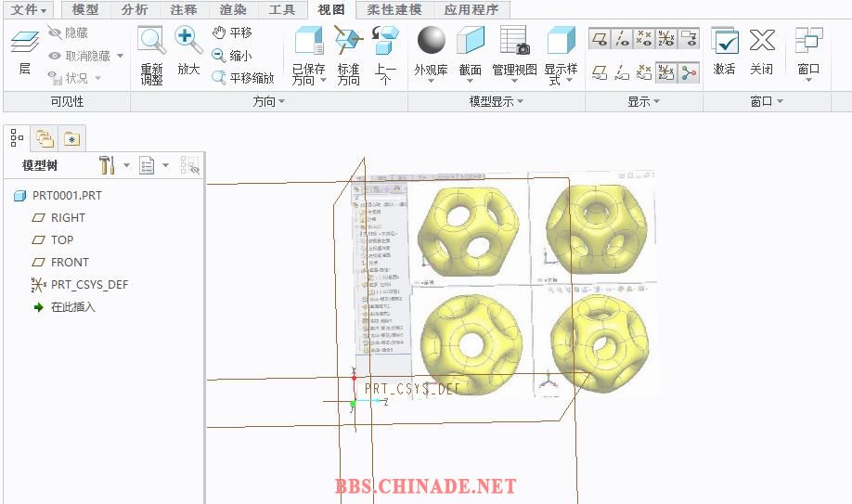Viewport: 852px width, 504px height.
Task: Toggle datum plane display
Action: (600, 38)
